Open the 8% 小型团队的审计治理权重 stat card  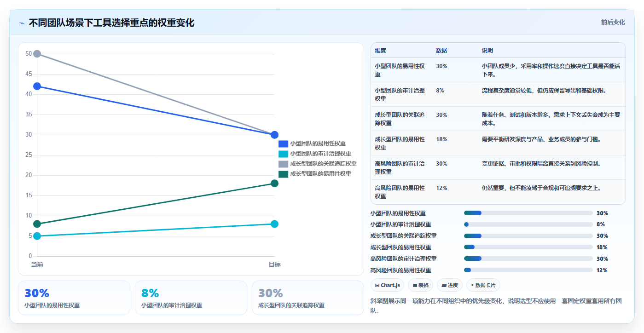click(x=191, y=298)
